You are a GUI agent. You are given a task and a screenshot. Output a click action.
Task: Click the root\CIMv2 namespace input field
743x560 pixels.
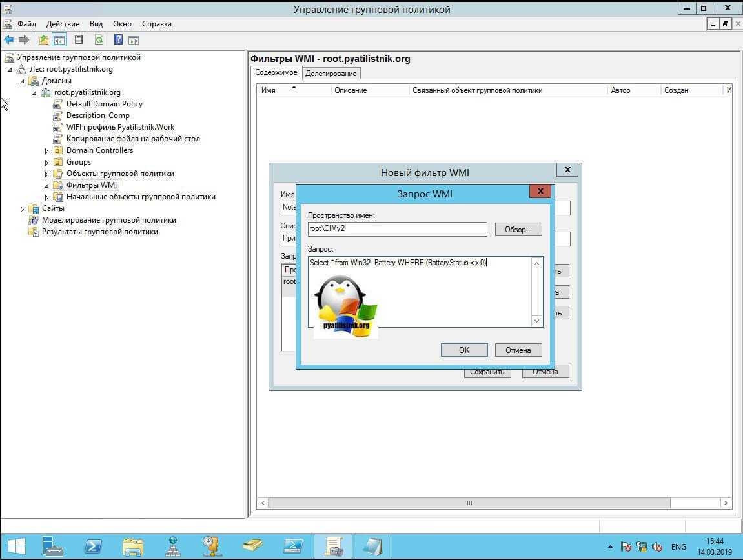[397, 230]
